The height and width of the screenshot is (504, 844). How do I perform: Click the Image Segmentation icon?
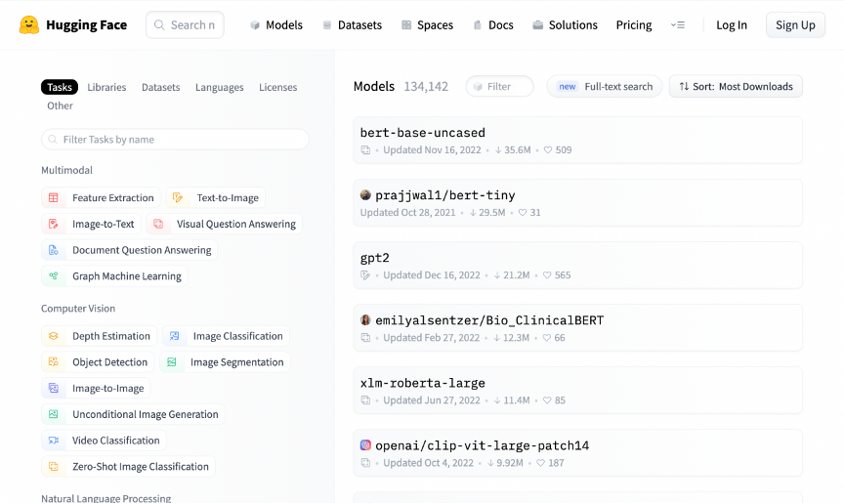tap(172, 362)
